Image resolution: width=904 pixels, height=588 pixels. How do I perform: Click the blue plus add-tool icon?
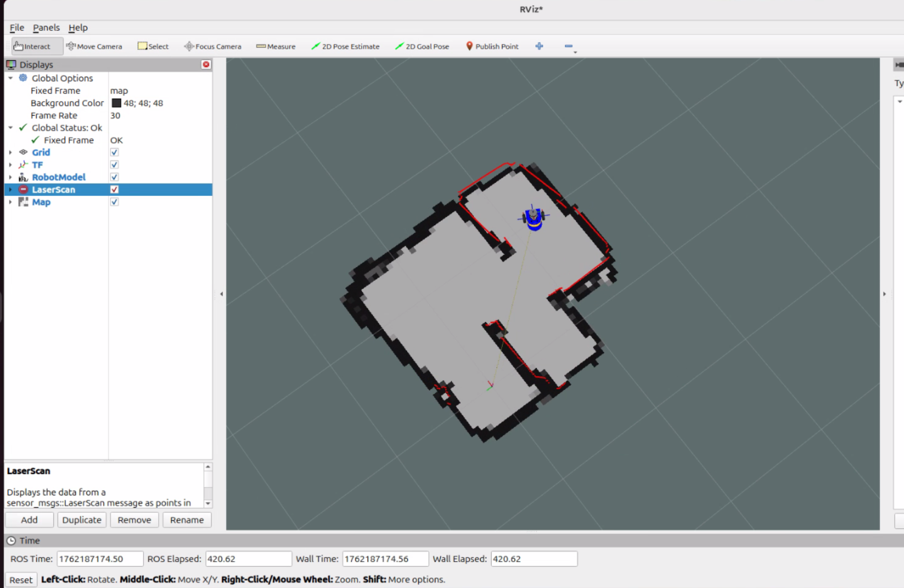[539, 46]
